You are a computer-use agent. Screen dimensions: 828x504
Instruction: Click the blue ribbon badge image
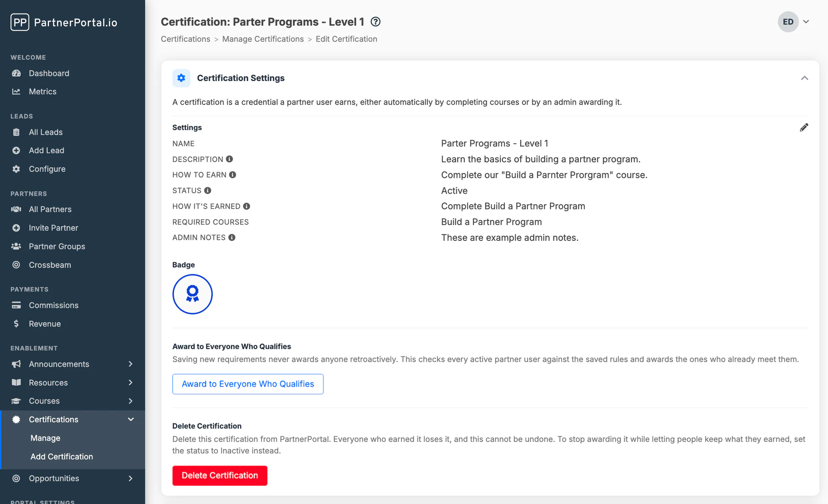pos(193,294)
